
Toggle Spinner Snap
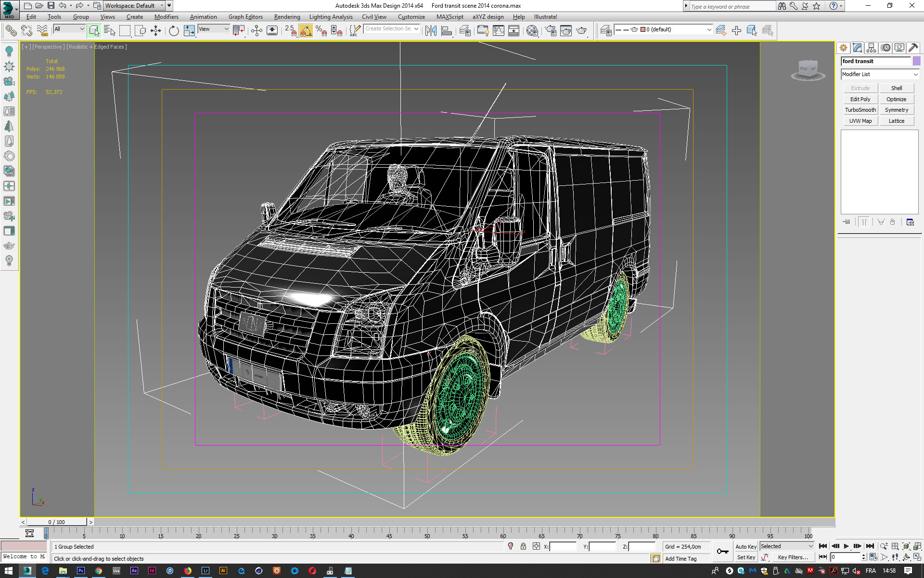(337, 31)
